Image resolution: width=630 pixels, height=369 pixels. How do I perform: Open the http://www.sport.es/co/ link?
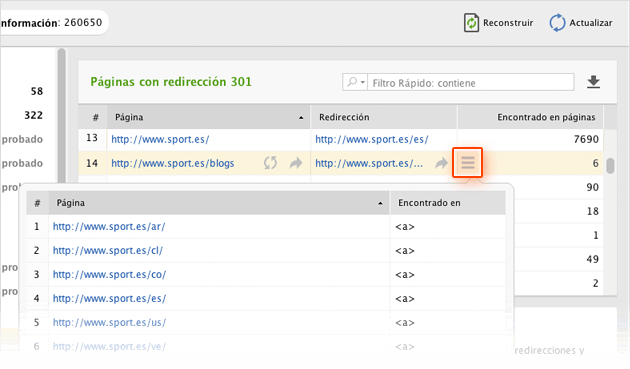tap(109, 275)
